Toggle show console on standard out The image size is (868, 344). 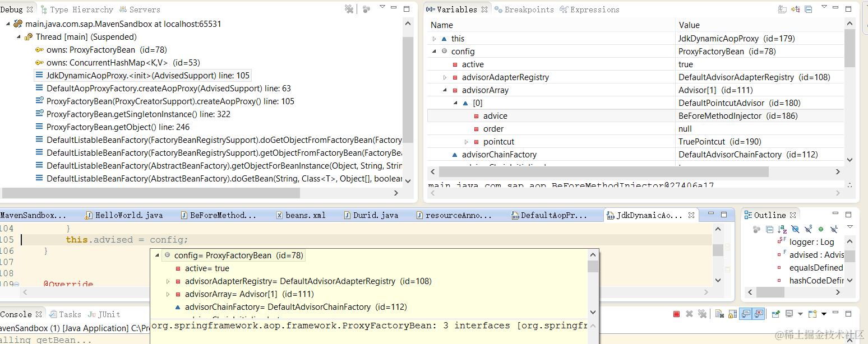(x=746, y=314)
